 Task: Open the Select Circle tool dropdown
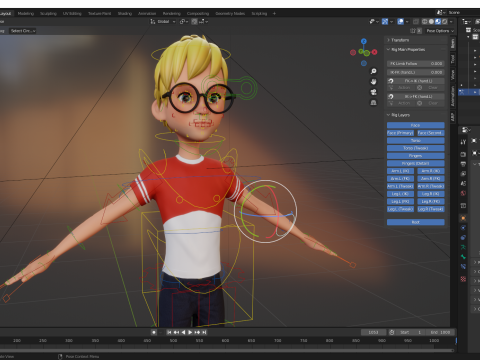click(23, 31)
